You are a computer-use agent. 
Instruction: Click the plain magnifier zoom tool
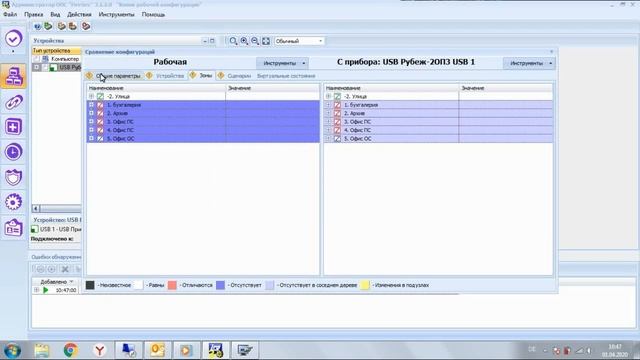point(233,41)
